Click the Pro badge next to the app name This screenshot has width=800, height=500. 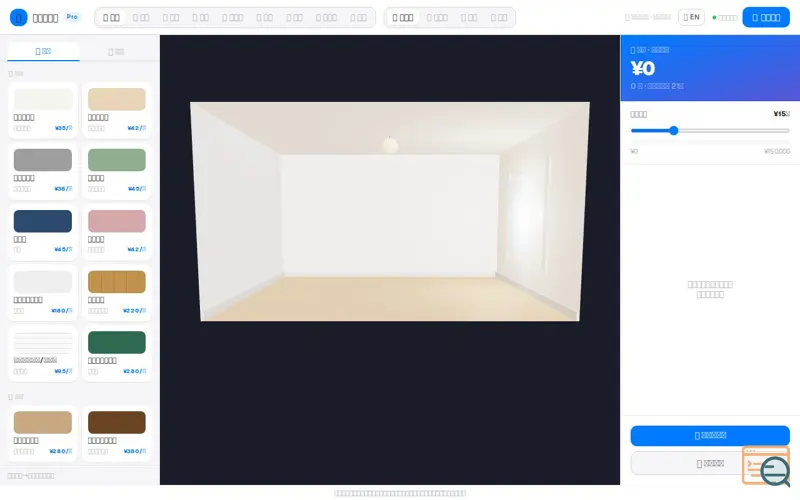click(x=72, y=17)
